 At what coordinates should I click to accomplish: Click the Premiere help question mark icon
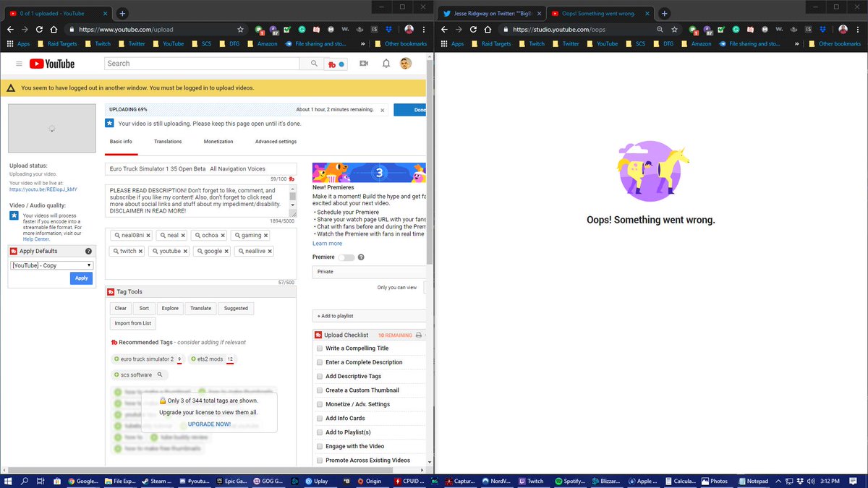pyautogui.click(x=361, y=257)
